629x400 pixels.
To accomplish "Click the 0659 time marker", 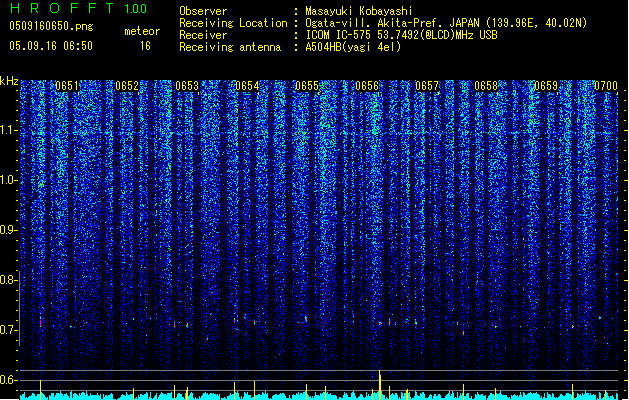I will [x=546, y=86].
